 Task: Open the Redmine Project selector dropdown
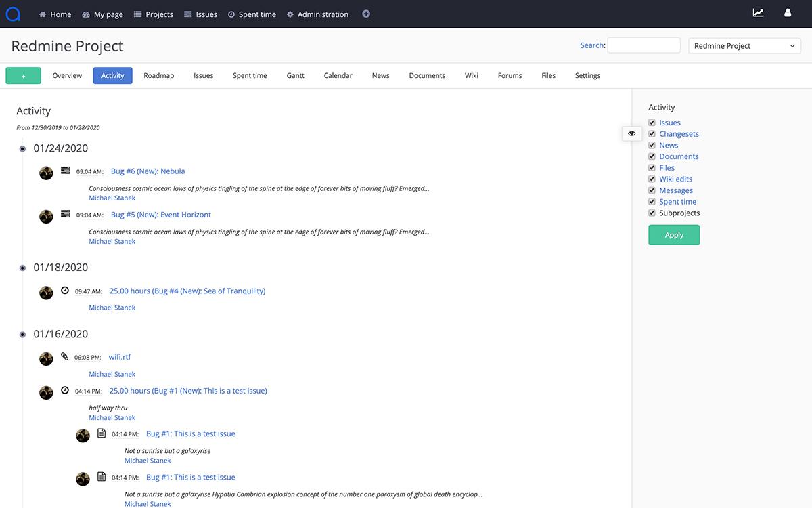(x=745, y=45)
